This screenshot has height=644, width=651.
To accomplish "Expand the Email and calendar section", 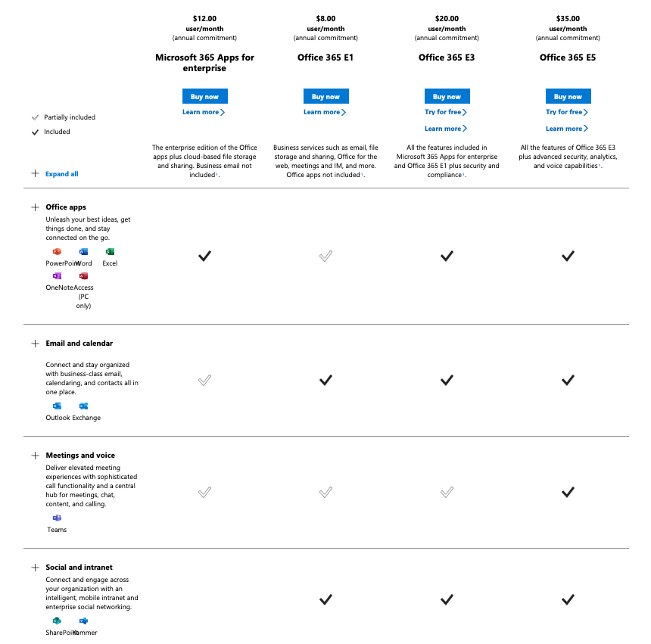I will [x=34, y=344].
